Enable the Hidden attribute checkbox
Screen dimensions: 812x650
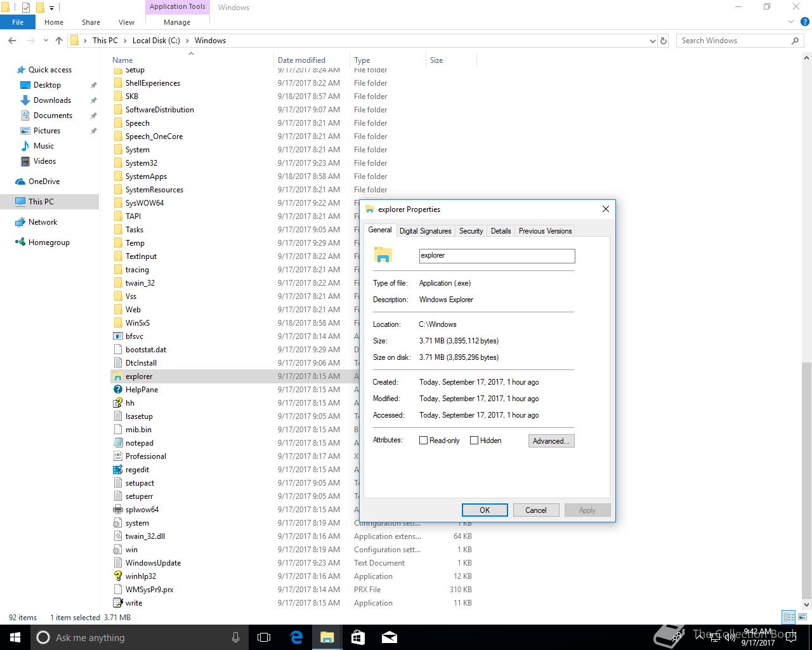474,441
